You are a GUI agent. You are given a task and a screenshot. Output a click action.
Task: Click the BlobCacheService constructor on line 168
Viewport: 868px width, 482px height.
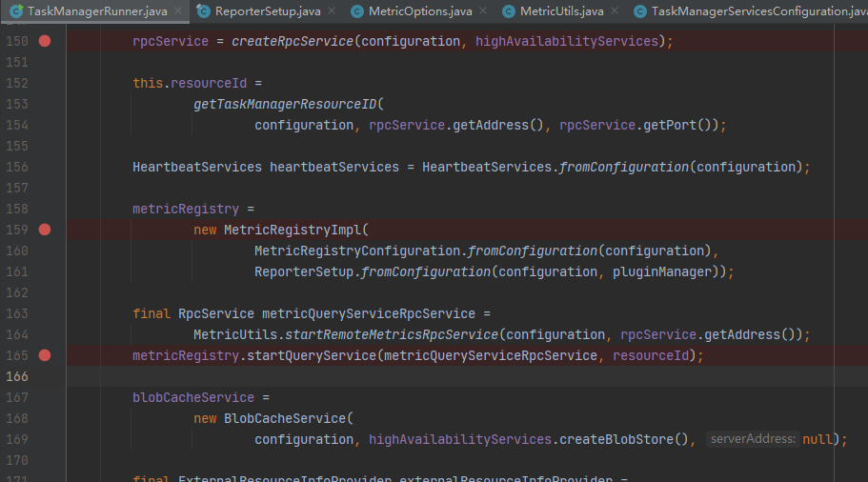point(285,418)
